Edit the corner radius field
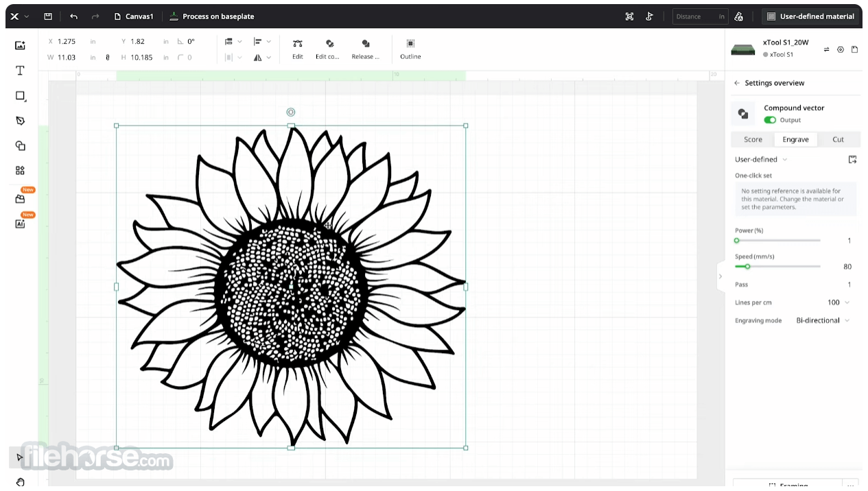Viewport: 868px width, 491px height. (x=189, y=58)
